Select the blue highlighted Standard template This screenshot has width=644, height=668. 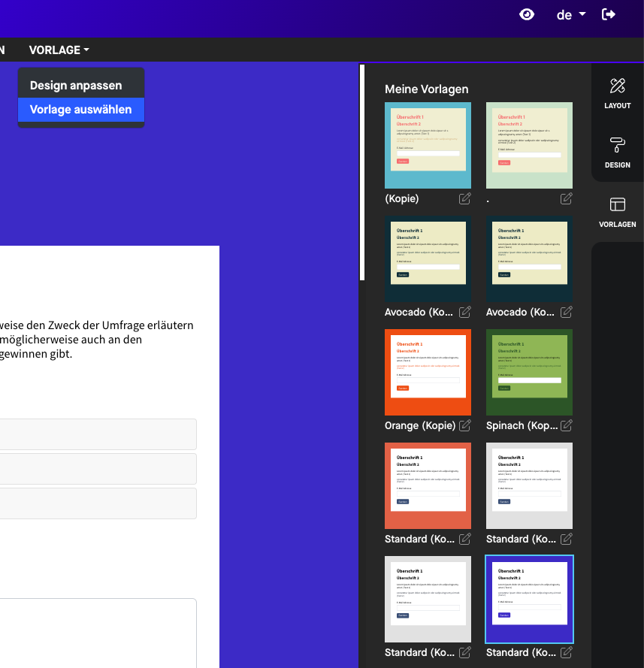click(x=529, y=599)
